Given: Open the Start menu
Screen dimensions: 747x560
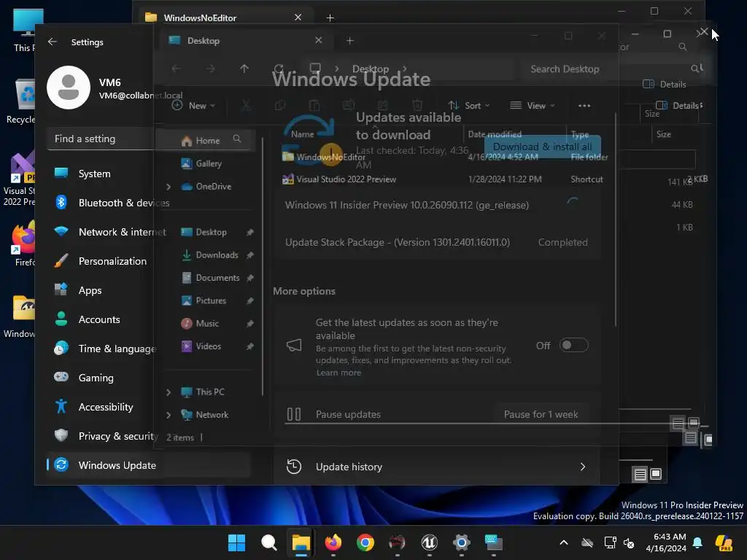Looking at the screenshot, I should coord(237,542).
